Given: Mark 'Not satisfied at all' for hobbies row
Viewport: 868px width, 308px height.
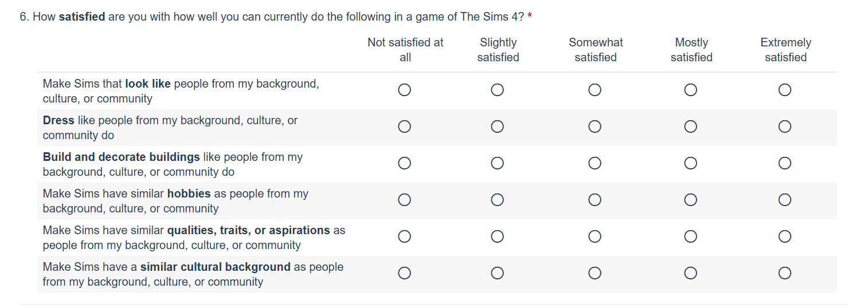Looking at the screenshot, I should click(404, 200).
